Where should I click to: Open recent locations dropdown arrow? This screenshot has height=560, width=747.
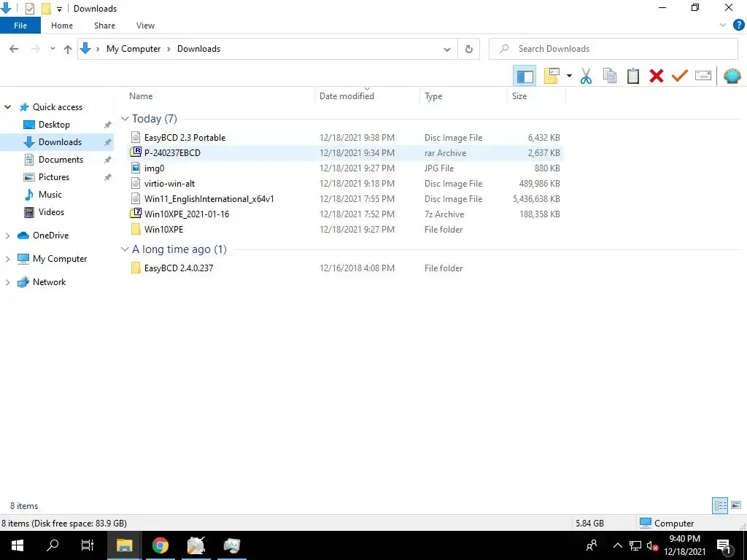pyautogui.click(x=53, y=49)
